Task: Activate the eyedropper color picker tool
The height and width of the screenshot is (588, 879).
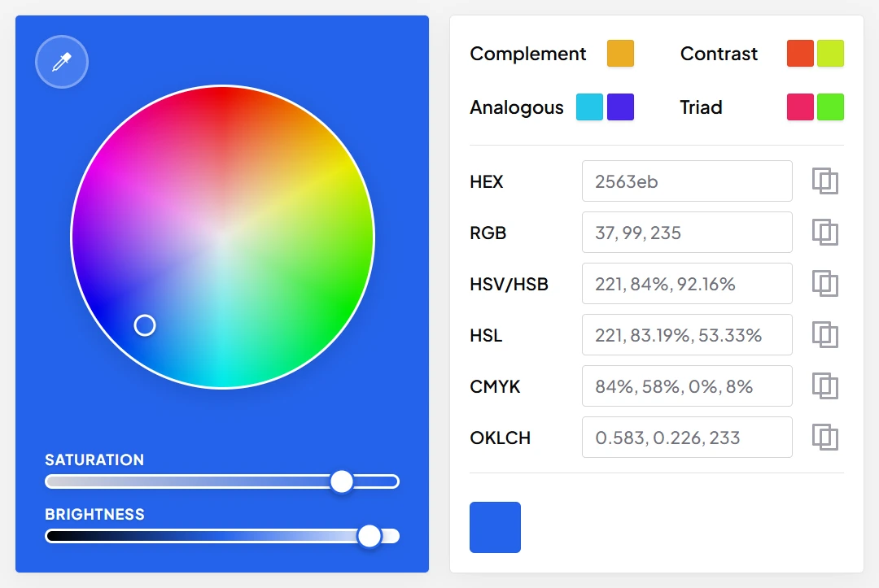Action: pos(62,62)
